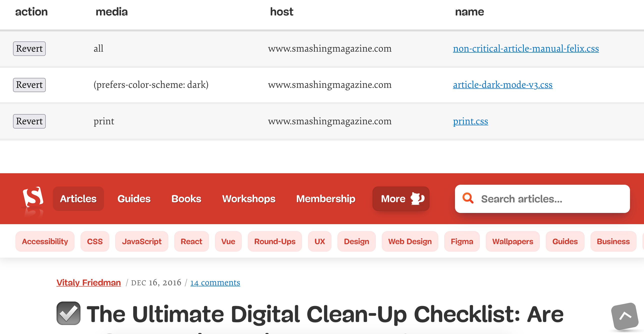Select the Accessibility topic tag
Viewport: 644px width, 334px height.
45,241
